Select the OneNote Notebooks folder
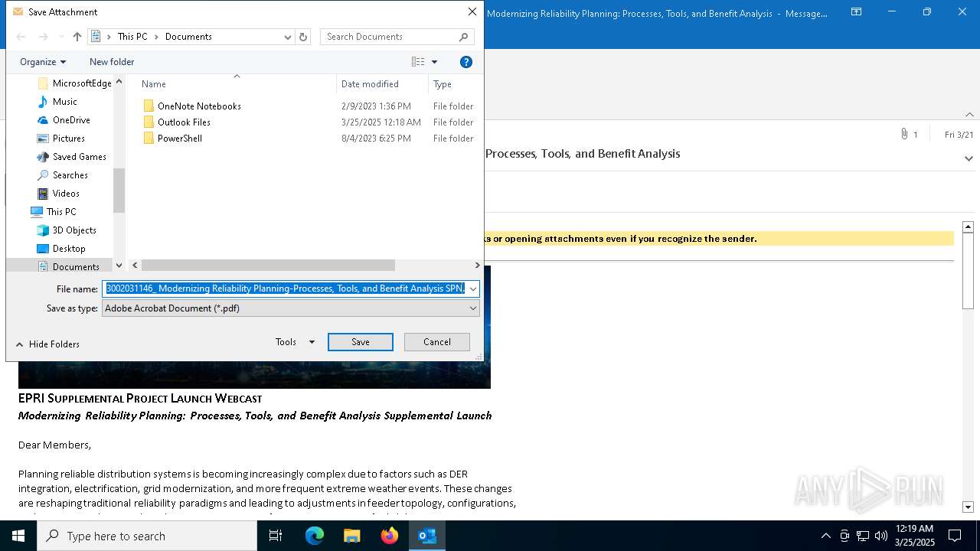980x551 pixels. tap(199, 106)
